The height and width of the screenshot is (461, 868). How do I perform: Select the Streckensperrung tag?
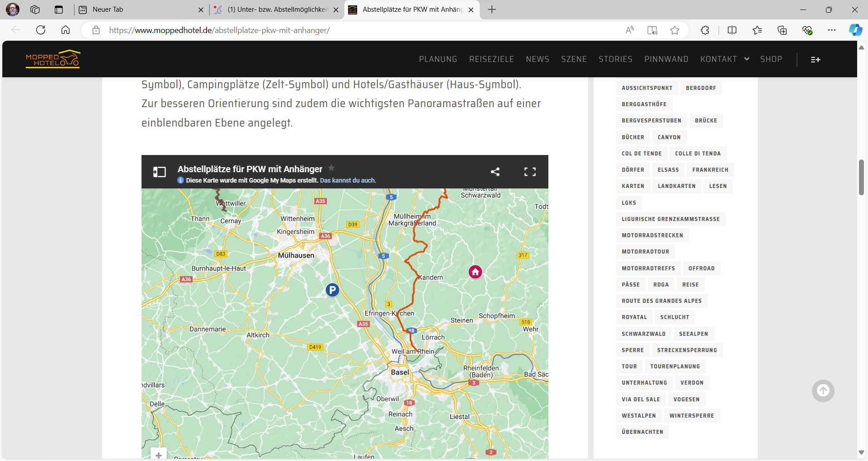687,350
